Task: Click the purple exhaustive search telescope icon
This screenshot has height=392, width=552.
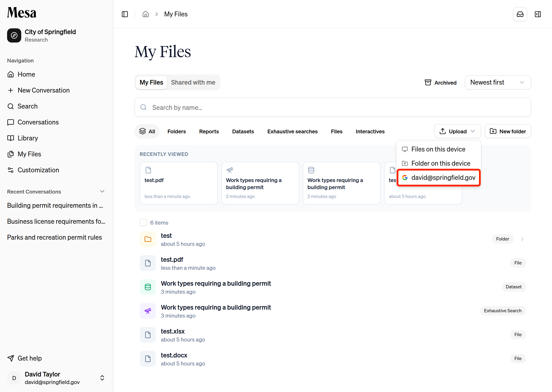Action: tap(148, 311)
